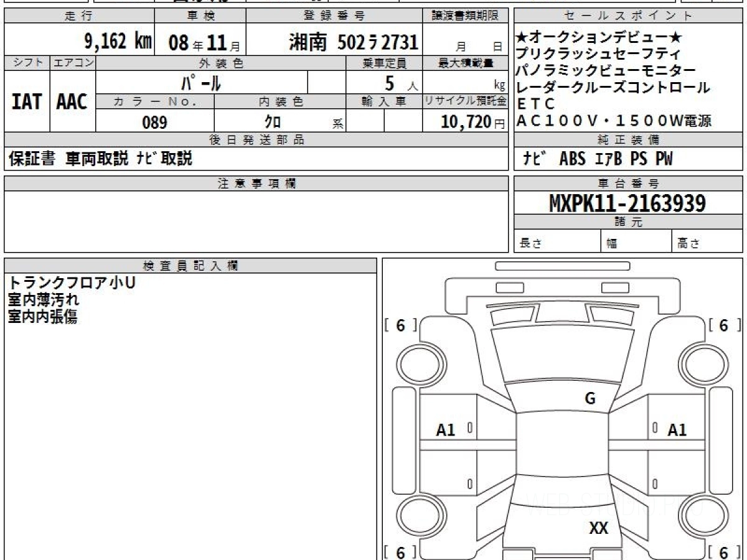747x560 pixels.
Task: Click the registration number 湘南 502ラ2731
Action: pos(353,42)
